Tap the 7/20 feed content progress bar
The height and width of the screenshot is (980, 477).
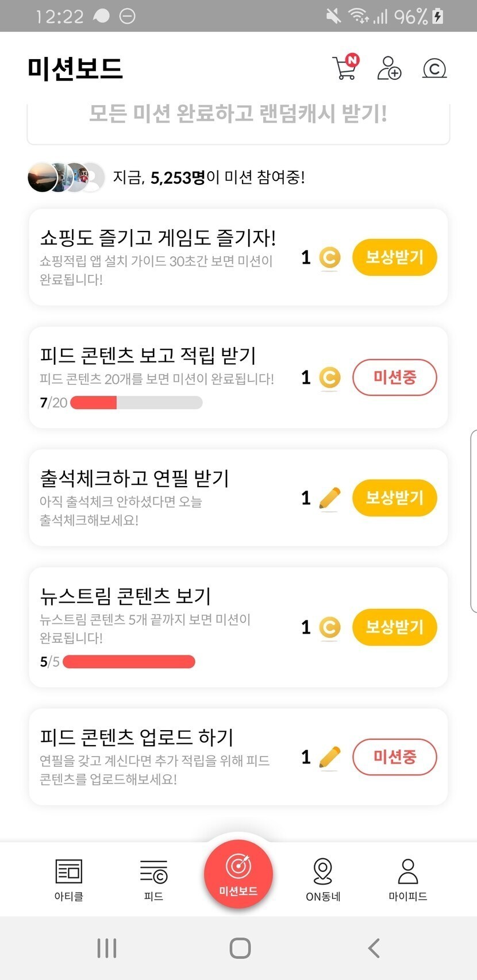pyautogui.click(x=136, y=403)
